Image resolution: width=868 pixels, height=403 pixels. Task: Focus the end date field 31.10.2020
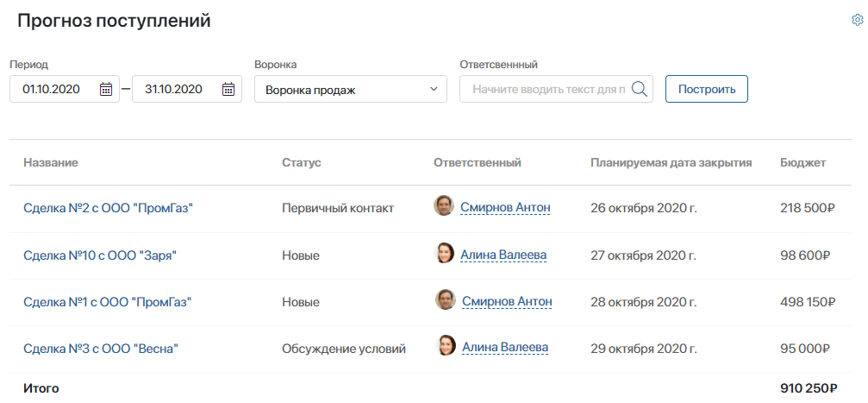tap(186, 89)
